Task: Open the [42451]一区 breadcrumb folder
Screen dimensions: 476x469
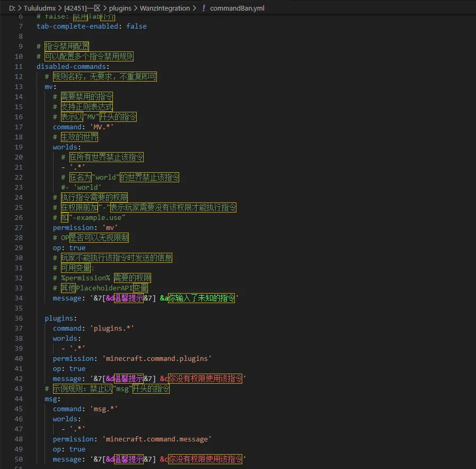Action: coord(82,8)
